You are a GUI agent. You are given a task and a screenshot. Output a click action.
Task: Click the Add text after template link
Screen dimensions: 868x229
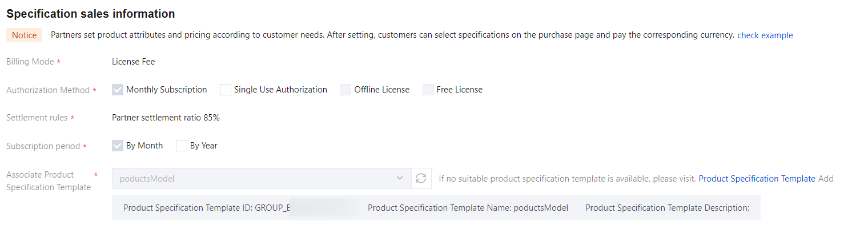tap(826, 179)
